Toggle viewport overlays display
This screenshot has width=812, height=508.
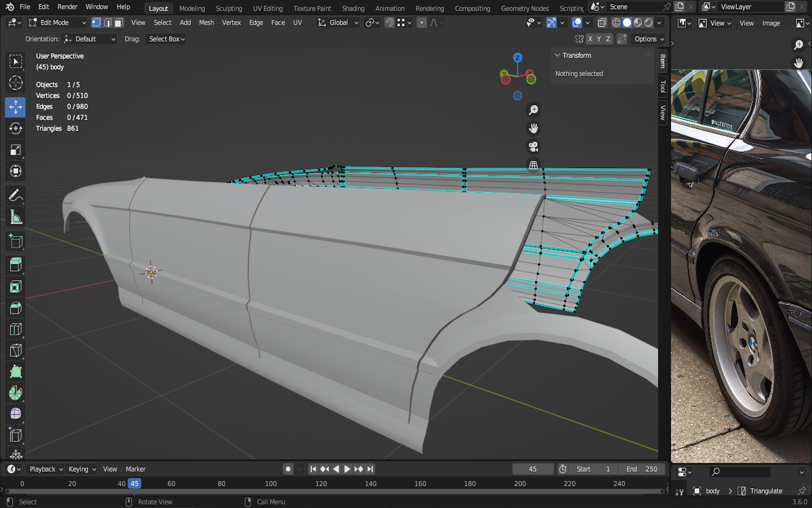576,23
